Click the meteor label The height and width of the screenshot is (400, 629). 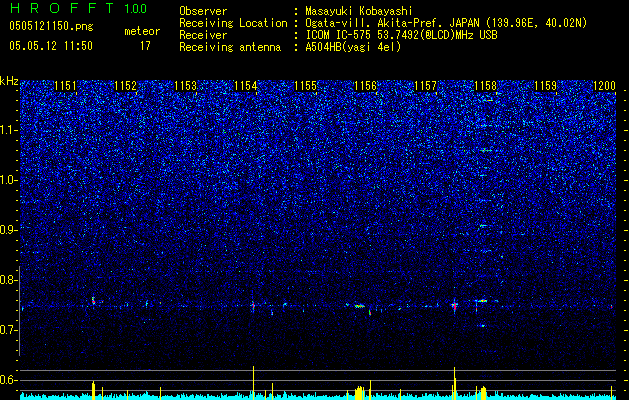[142, 31]
